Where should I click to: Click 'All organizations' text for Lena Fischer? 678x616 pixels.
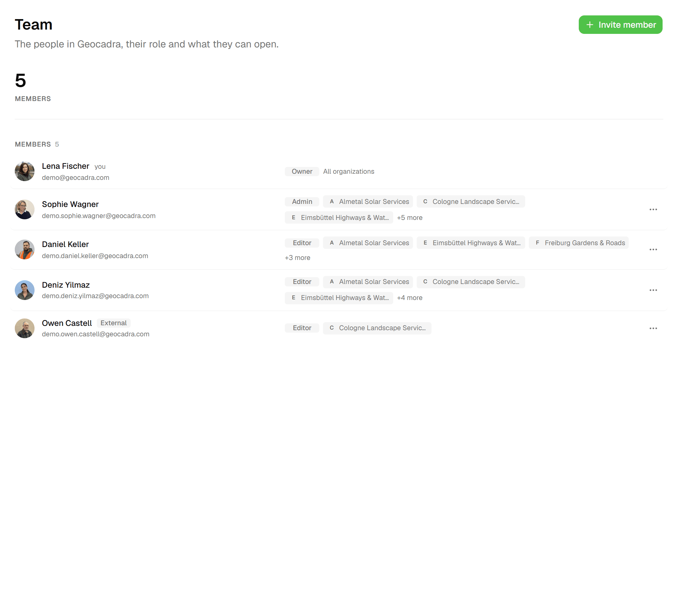349,171
